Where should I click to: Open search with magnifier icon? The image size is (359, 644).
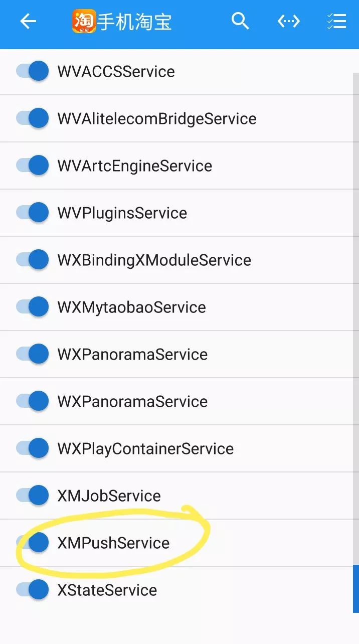coord(240,21)
